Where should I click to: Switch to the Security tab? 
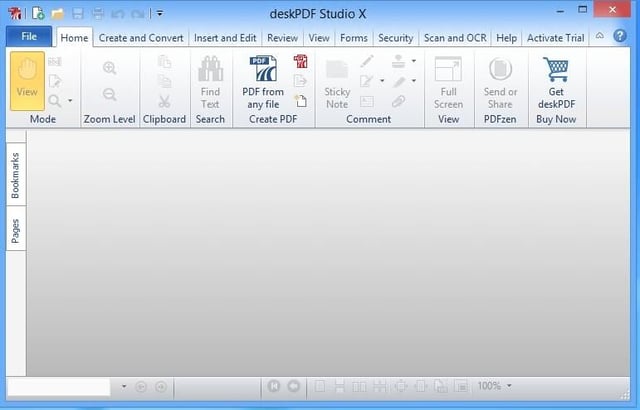[396, 38]
